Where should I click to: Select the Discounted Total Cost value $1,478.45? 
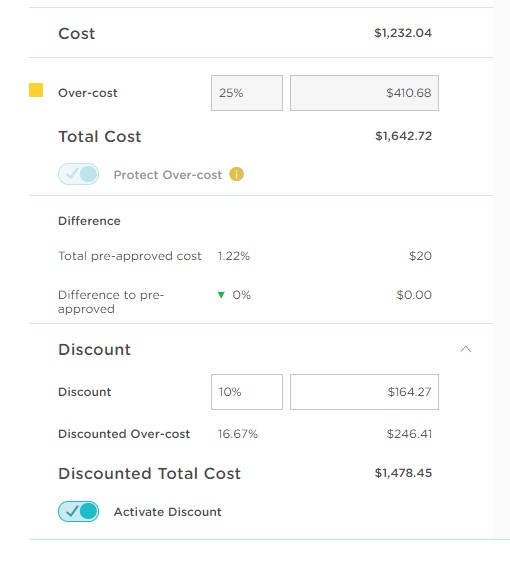[404, 473]
